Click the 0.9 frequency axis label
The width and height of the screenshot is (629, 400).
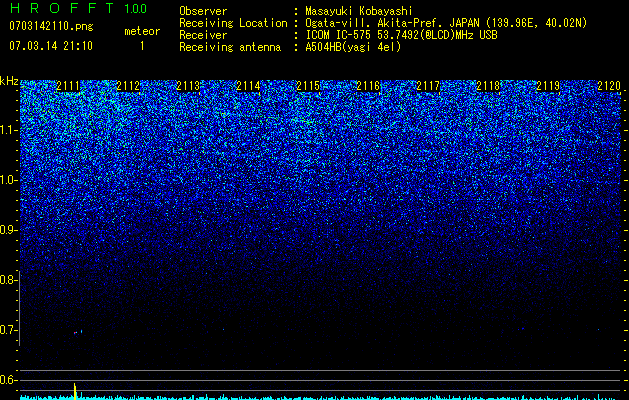pyautogui.click(x=8, y=230)
